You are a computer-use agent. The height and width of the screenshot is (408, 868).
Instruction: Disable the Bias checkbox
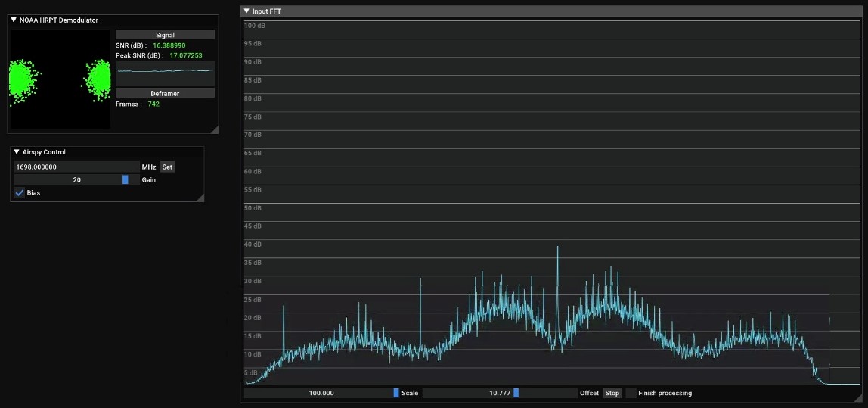[20, 193]
